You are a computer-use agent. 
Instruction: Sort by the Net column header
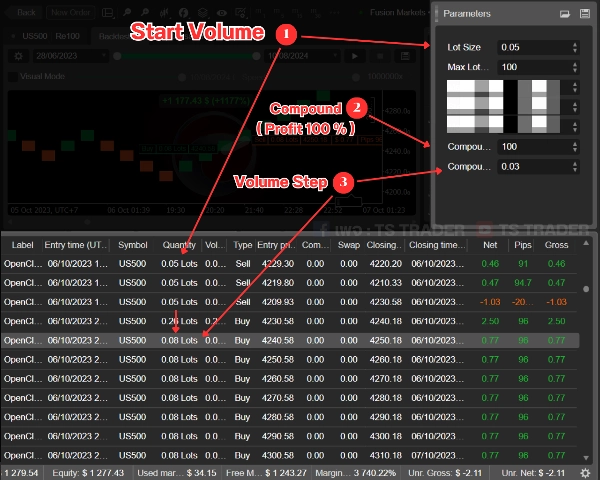[x=489, y=245]
